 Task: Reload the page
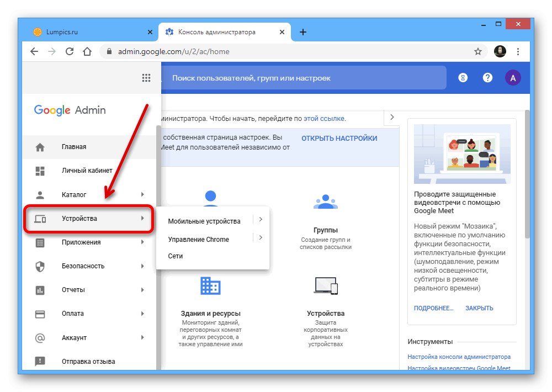pos(70,51)
